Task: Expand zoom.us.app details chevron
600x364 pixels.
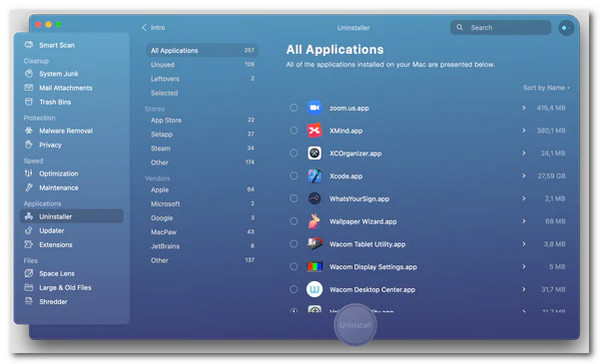Action: pos(523,108)
